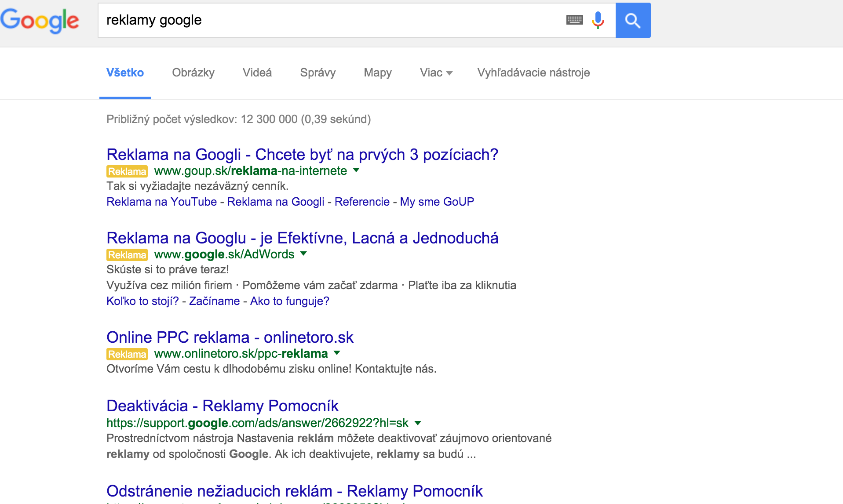Screen dimensions: 843x504
Task: Open the Deaktivácia - Reklamy Pomocník result
Action: click(x=222, y=406)
